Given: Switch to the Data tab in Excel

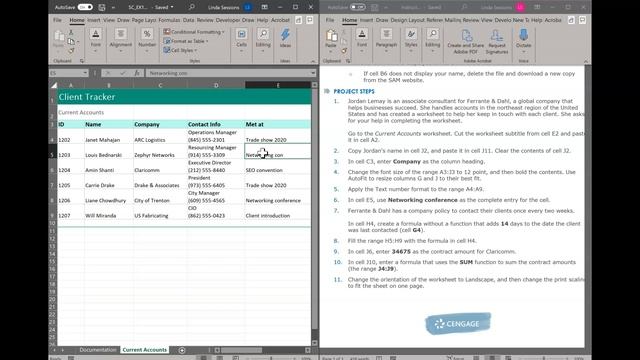Looking at the screenshot, I should pos(189,20).
